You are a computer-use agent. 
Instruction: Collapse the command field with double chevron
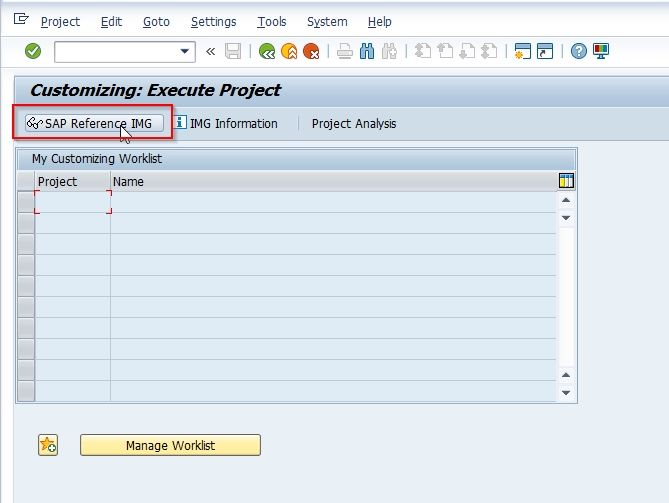point(210,52)
